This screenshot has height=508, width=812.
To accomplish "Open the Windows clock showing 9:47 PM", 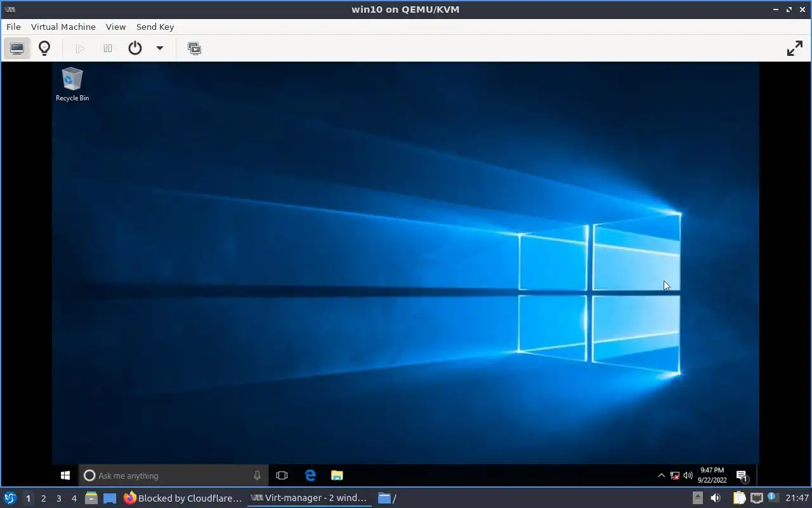I will click(712, 475).
